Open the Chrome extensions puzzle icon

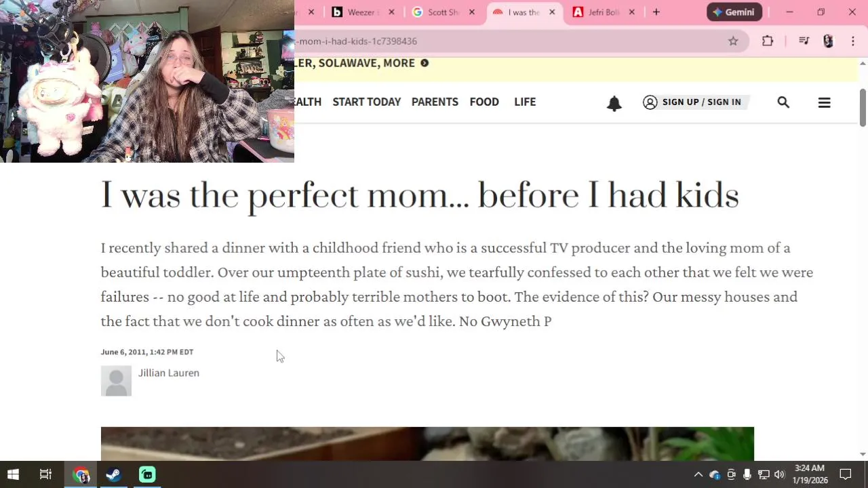click(768, 41)
